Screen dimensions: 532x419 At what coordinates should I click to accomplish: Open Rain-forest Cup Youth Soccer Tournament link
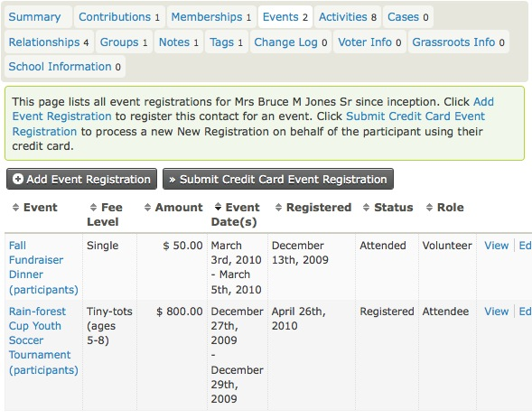click(43, 340)
